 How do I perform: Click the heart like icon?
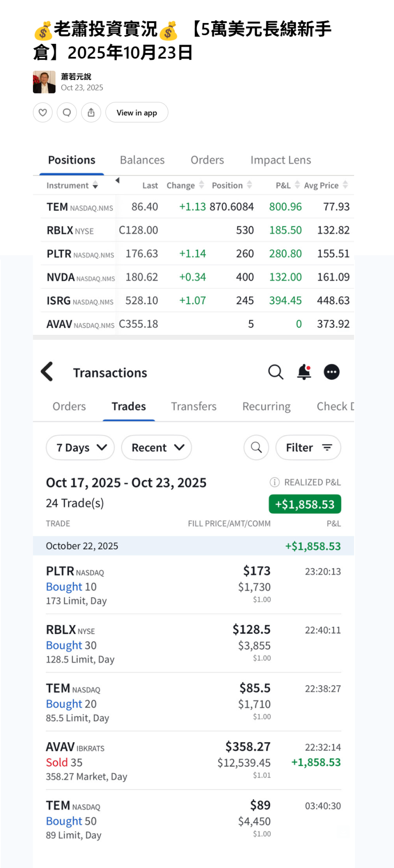[x=43, y=112]
